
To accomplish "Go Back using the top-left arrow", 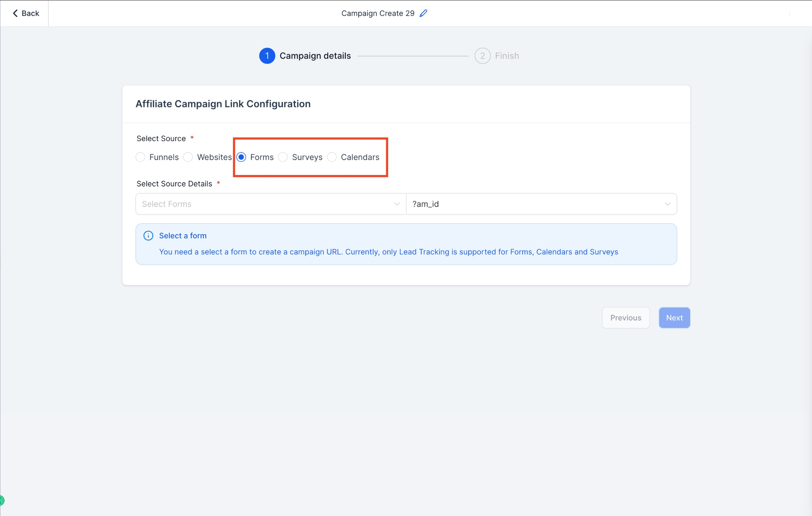I will (x=26, y=13).
